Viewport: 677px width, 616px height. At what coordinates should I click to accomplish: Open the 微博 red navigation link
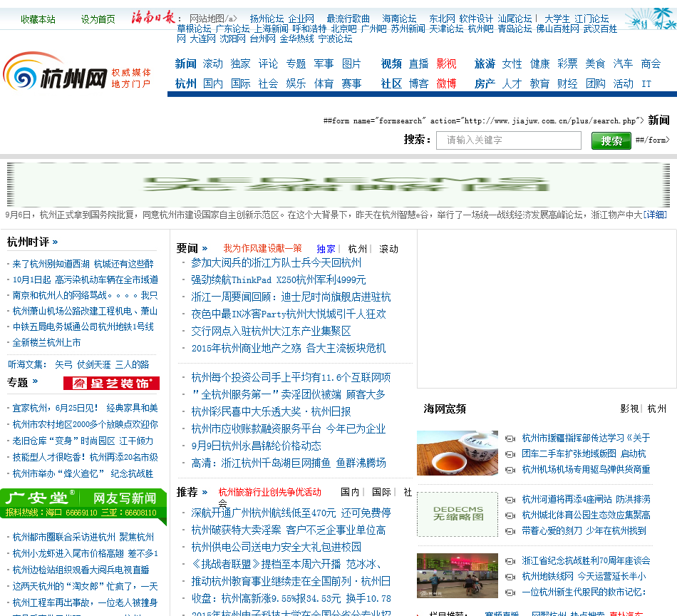tap(446, 84)
